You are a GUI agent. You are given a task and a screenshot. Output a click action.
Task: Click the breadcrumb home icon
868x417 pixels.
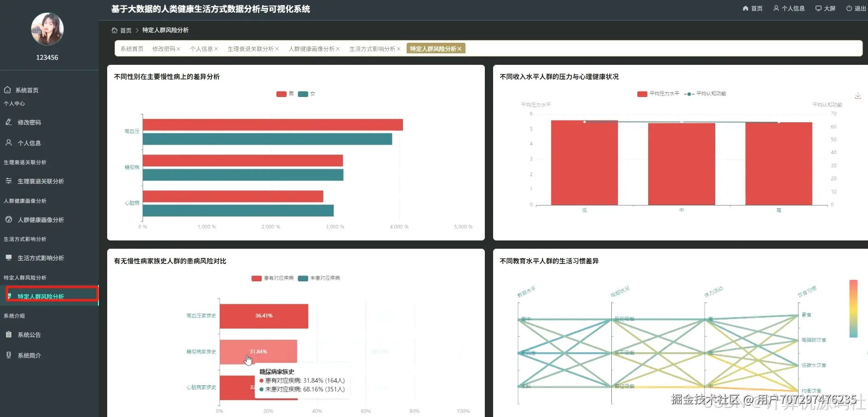(114, 30)
